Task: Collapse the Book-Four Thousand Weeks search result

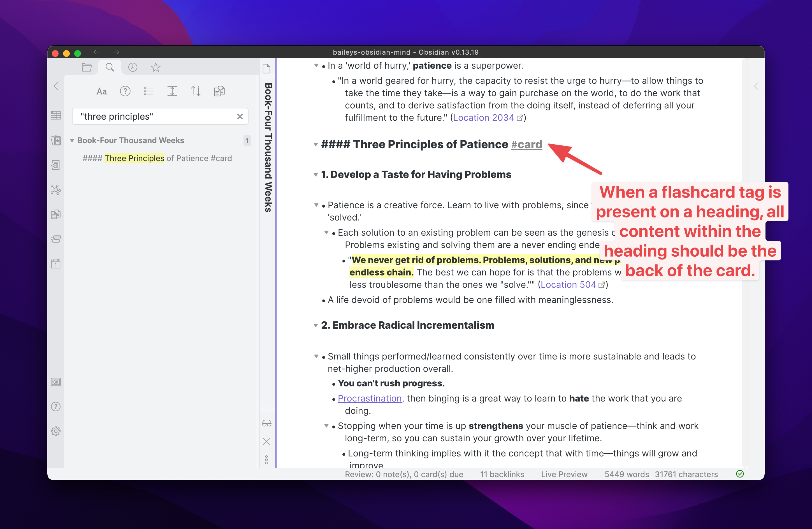Action: (72, 141)
